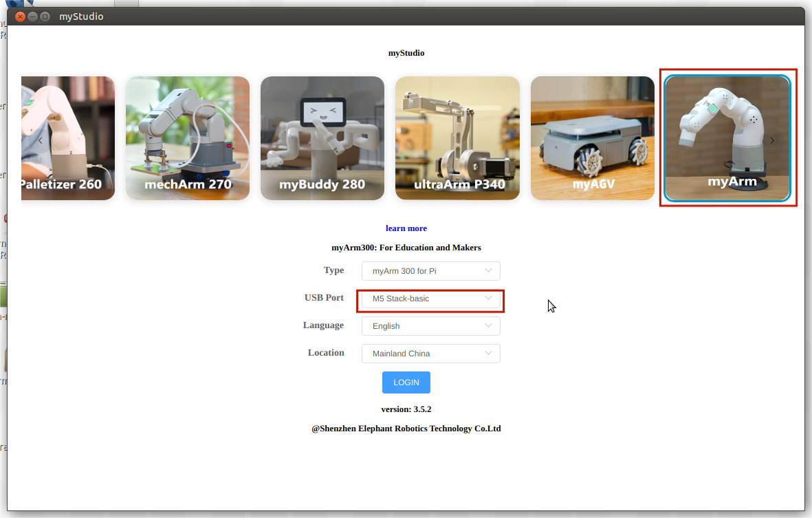Image resolution: width=812 pixels, height=518 pixels.
Task: Open the learn more link
Action: click(406, 228)
